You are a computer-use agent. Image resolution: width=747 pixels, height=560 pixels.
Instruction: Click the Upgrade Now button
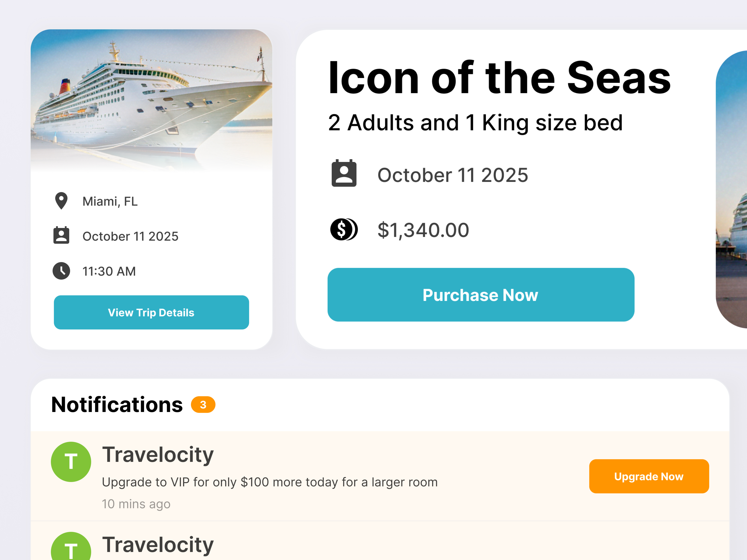click(649, 476)
